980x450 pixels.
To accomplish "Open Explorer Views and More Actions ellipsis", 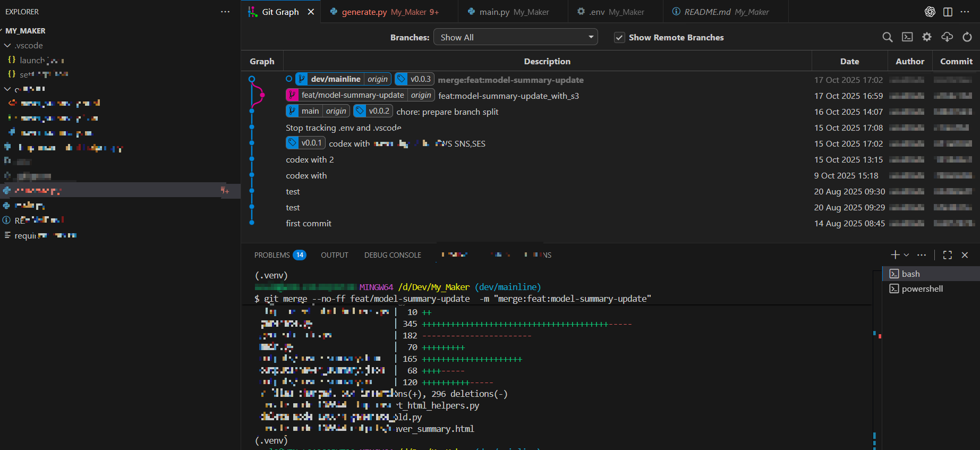I will pos(225,12).
